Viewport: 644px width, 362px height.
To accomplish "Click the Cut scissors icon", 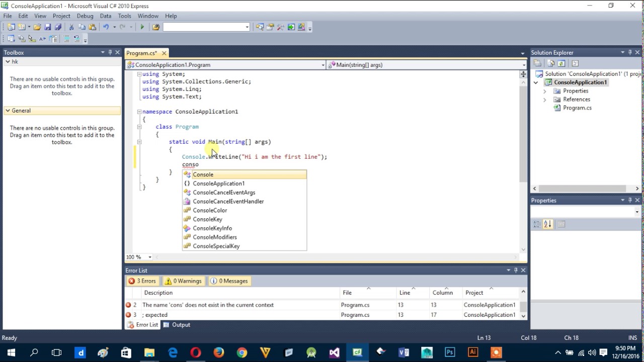I will coord(71,27).
